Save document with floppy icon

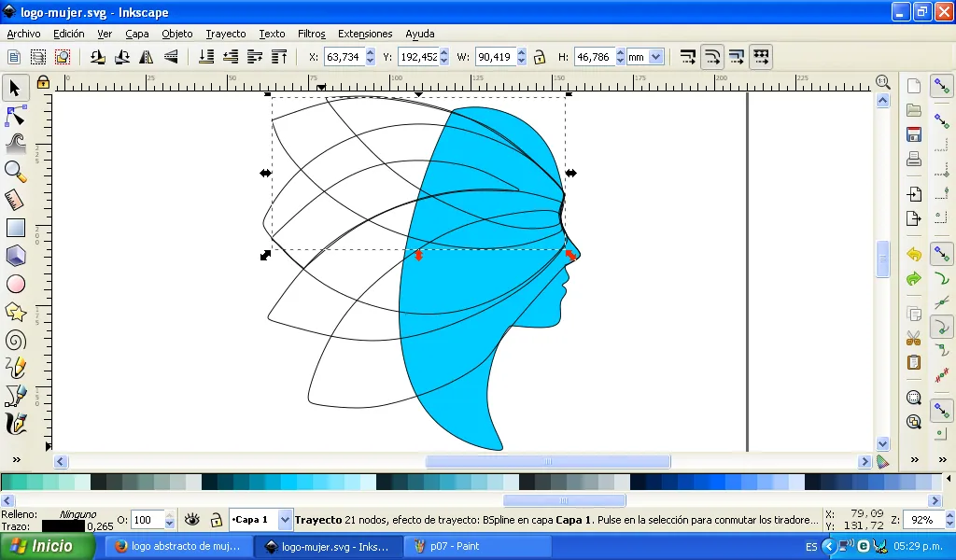pyautogui.click(x=913, y=134)
